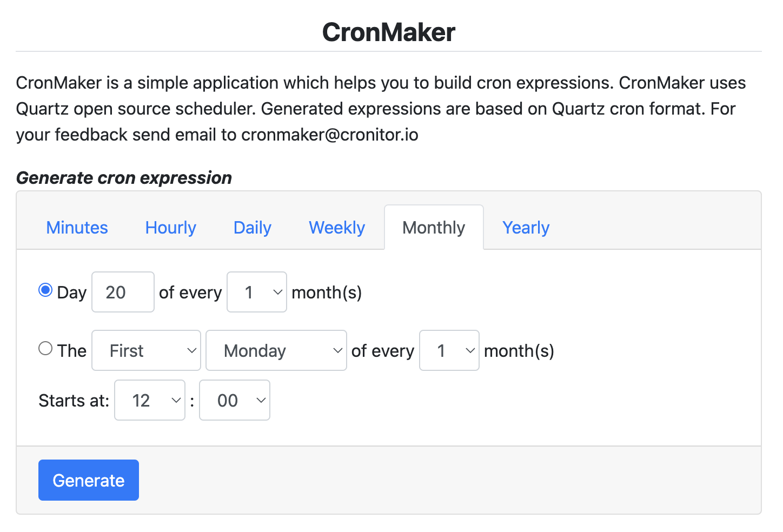Open the start minute '00' dropdown
783x532 pixels.
click(234, 400)
